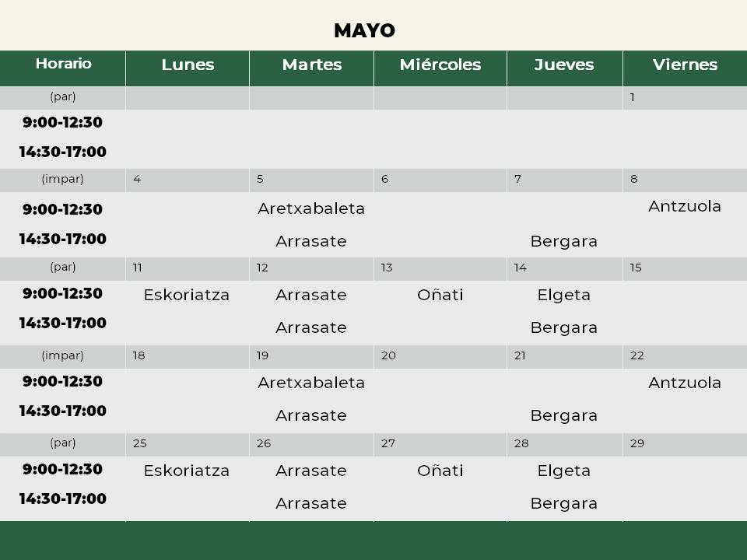This screenshot has width=747, height=560.
Task: Select Bergara entry on Thursday the 21st
Action: [x=564, y=415]
